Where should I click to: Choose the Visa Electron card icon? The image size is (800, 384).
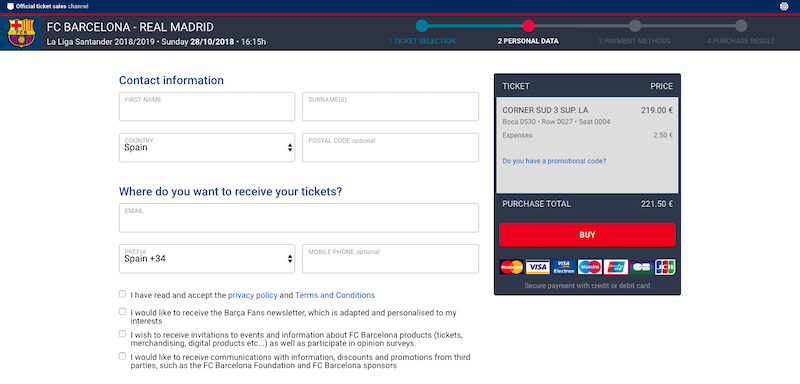tap(563, 267)
